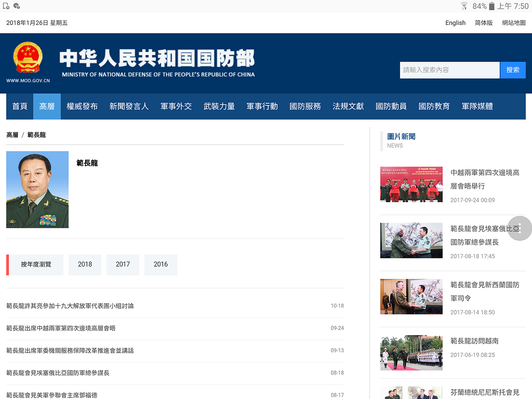Click the 中华人民共和国国防部 site title
This screenshot has height=399, width=532.
(x=157, y=58)
